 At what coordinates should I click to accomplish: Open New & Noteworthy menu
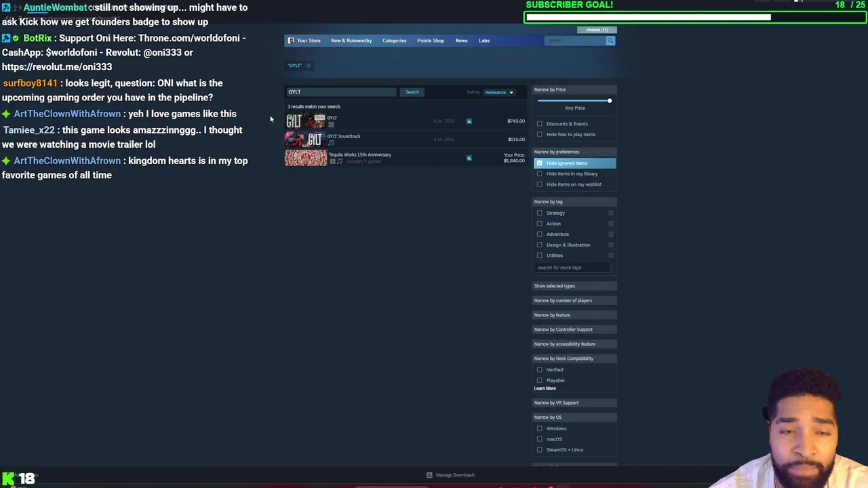coord(351,41)
